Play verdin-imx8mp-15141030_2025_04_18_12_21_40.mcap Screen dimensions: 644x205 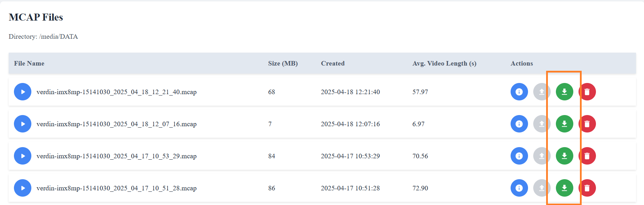click(23, 92)
